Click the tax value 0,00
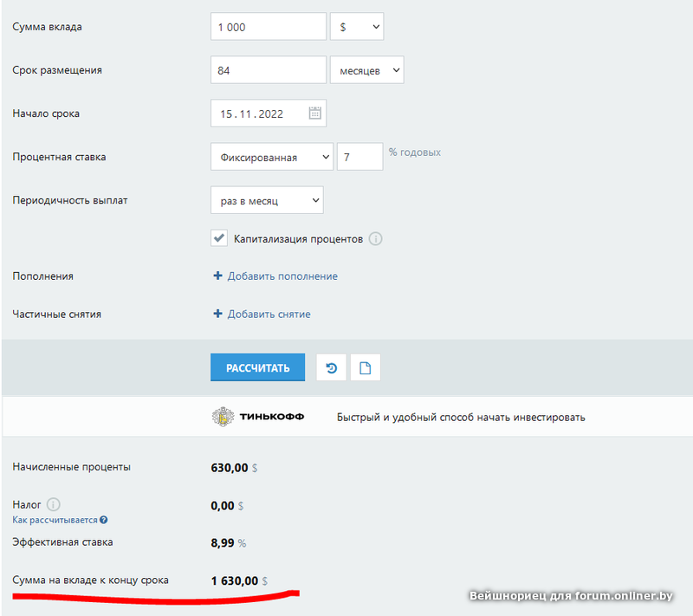The height and width of the screenshot is (616, 693). click(x=223, y=505)
